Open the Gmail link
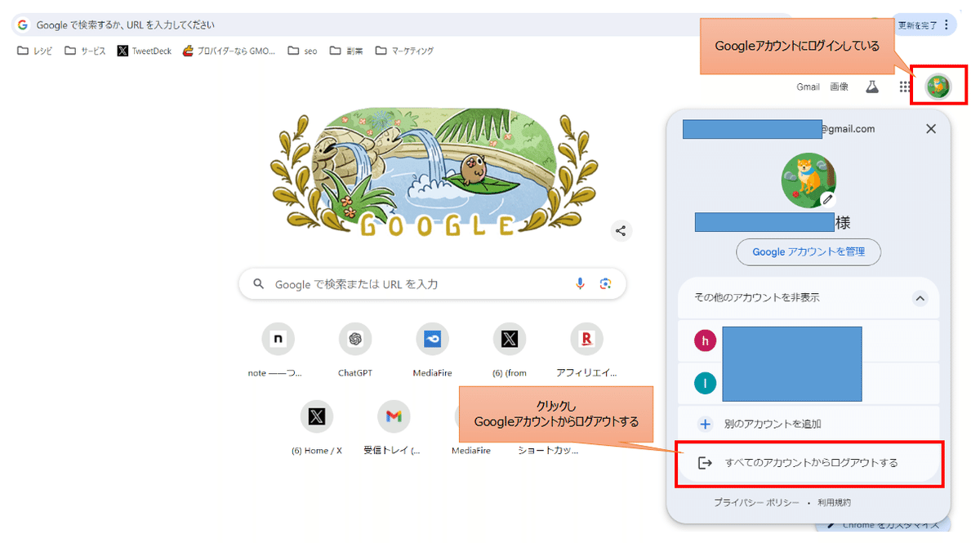This screenshot has height=543, width=980. pyautogui.click(x=808, y=87)
